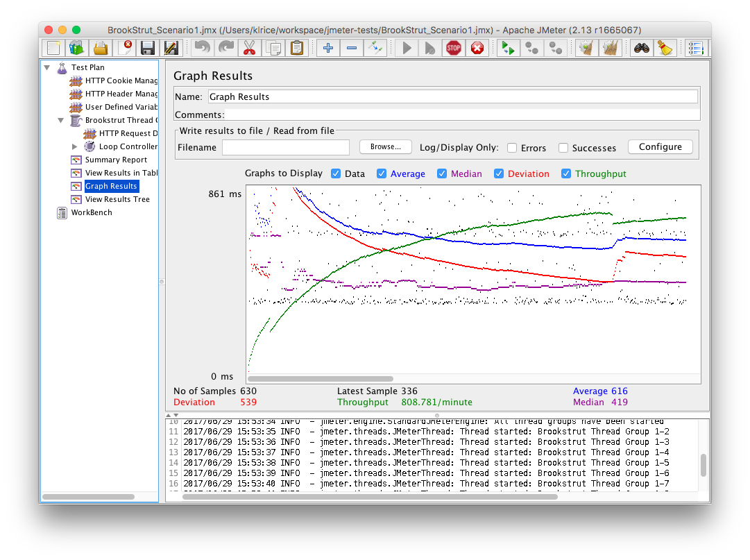Click the Remote Stop All icon
The height and width of the screenshot is (560, 750).
pos(531,48)
